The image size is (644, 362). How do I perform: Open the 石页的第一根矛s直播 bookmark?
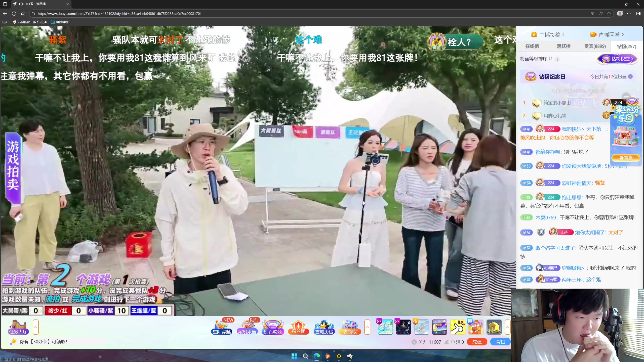pyautogui.click(x=30, y=22)
